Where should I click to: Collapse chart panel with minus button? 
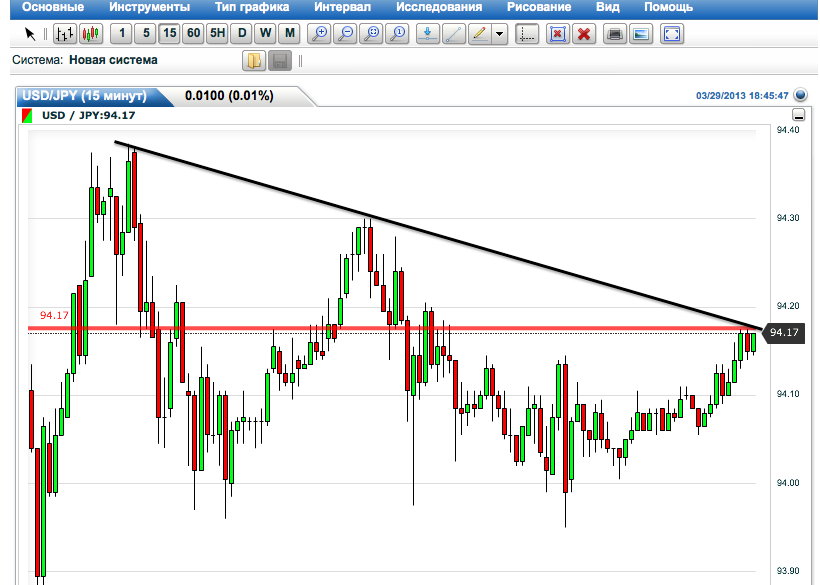(x=799, y=115)
